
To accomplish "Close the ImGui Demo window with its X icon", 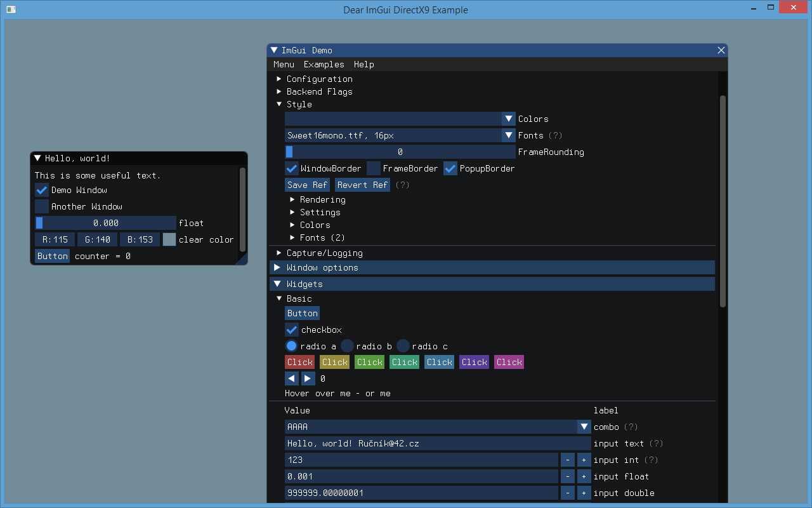I will tap(721, 50).
